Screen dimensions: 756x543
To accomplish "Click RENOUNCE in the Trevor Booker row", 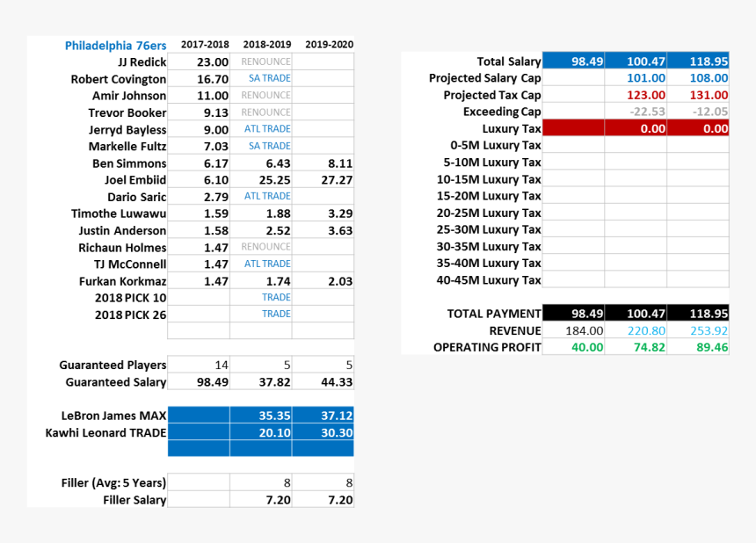I will point(266,112).
